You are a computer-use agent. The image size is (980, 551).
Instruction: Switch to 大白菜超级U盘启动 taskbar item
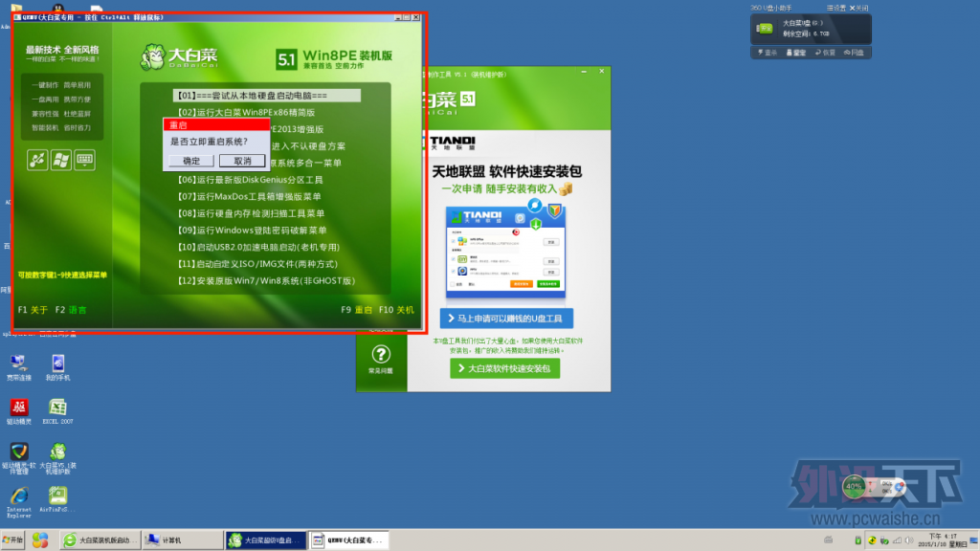pyautogui.click(x=266, y=540)
